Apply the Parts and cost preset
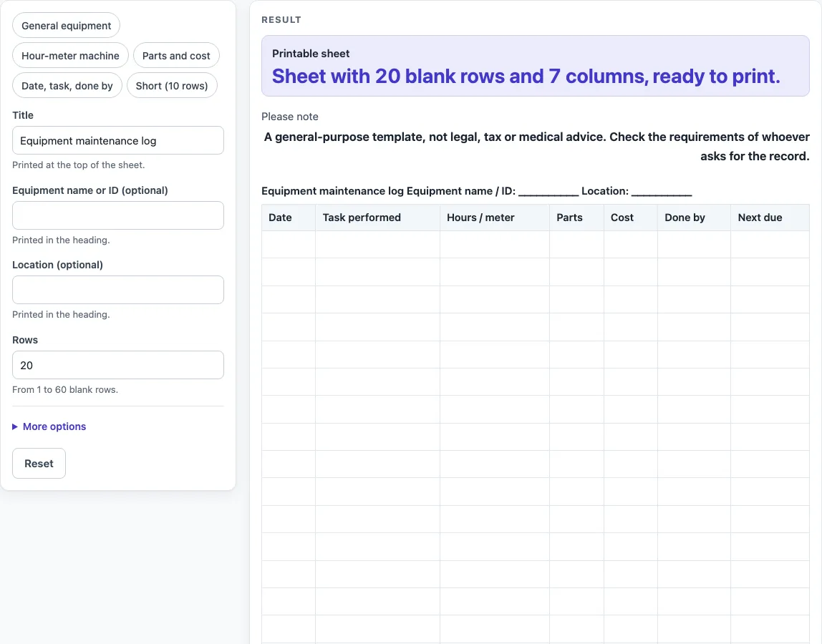 point(176,56)
